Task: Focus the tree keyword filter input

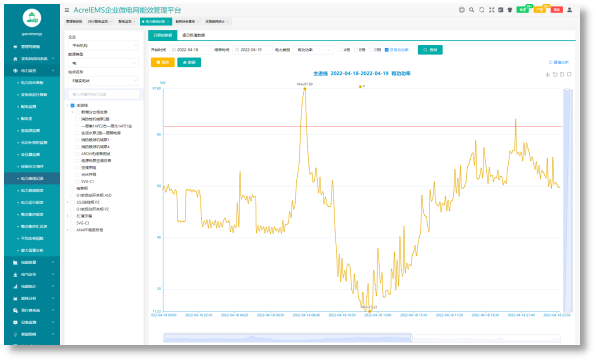Action: [104, 94]
